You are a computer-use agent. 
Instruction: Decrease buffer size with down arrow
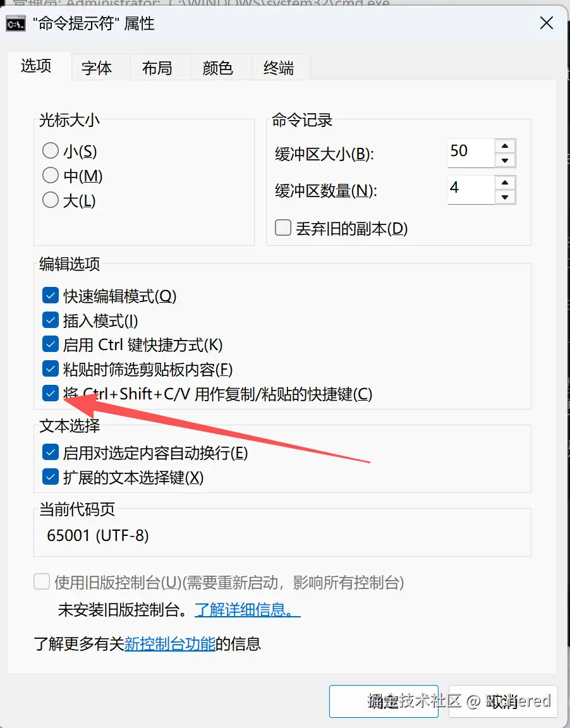pos(505,161)
